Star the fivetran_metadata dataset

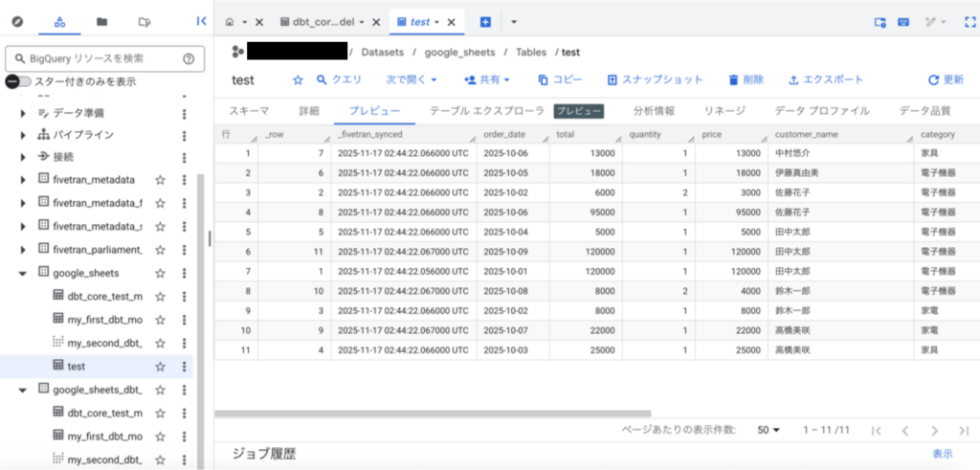point(161,179)
